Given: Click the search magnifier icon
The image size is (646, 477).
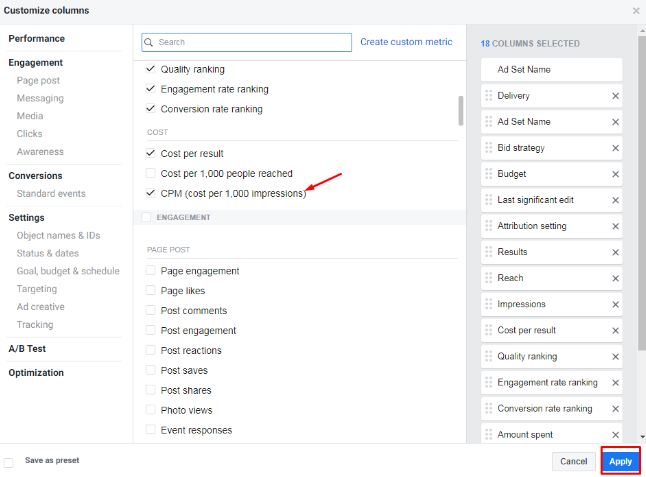Looking at the screenshot, I should pos(148,43).
